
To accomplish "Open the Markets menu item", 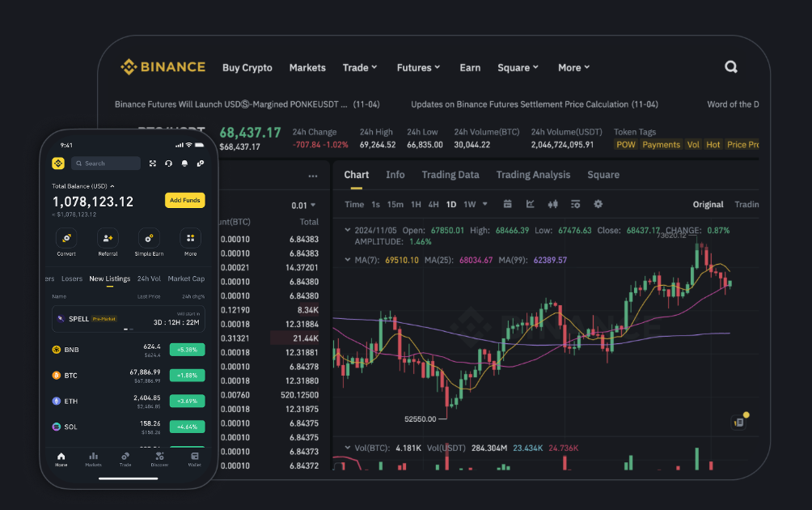I will pos(307,68).
